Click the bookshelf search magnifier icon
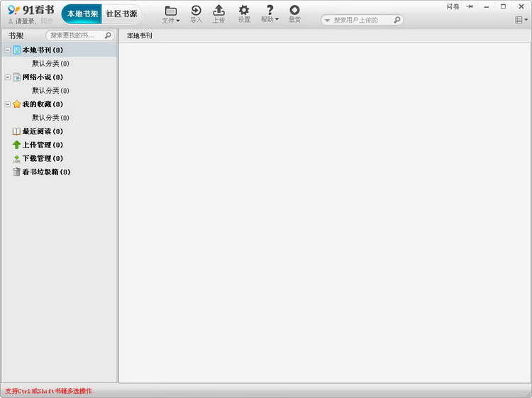 point(108,35)
